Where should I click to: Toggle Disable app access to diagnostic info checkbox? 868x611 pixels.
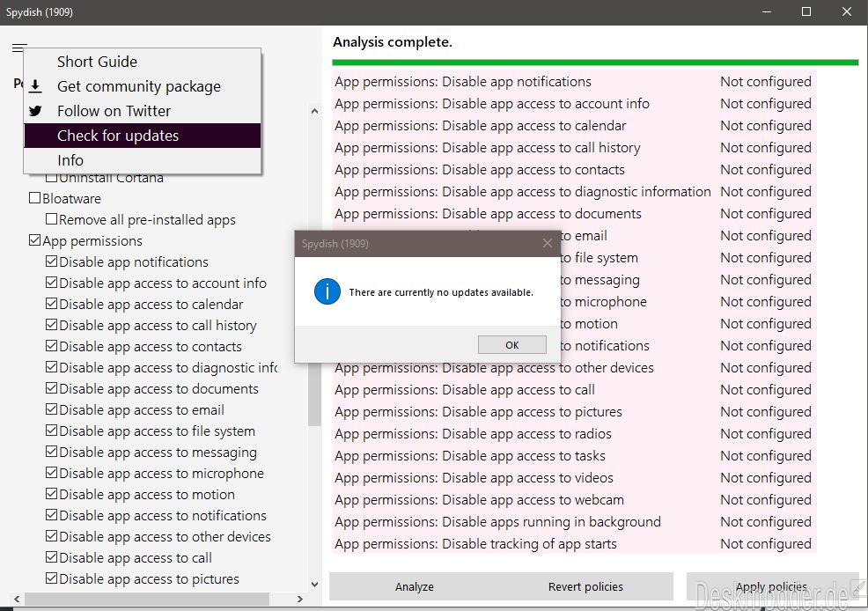point(51,366)
